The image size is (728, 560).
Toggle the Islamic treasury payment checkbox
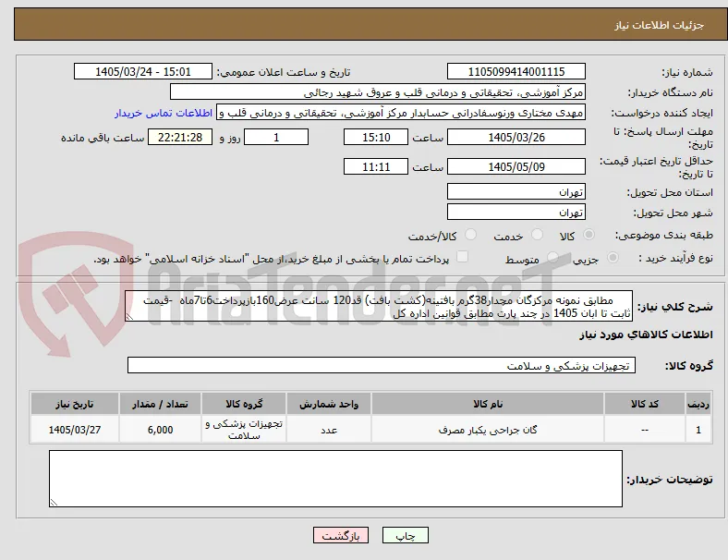point(463,257)
